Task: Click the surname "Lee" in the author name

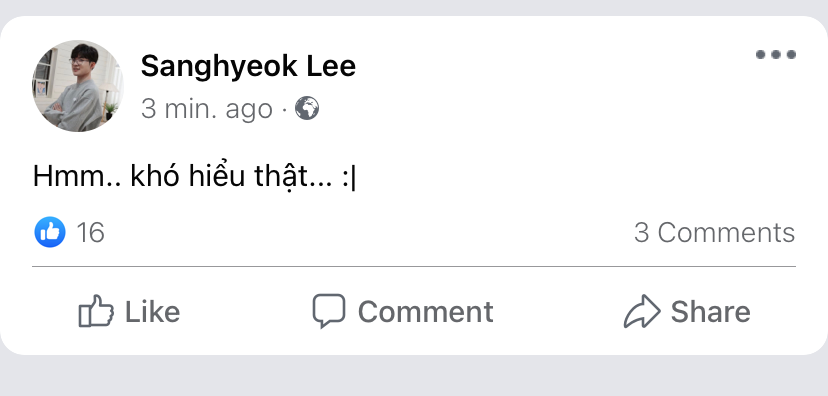Action: (332, 67)
